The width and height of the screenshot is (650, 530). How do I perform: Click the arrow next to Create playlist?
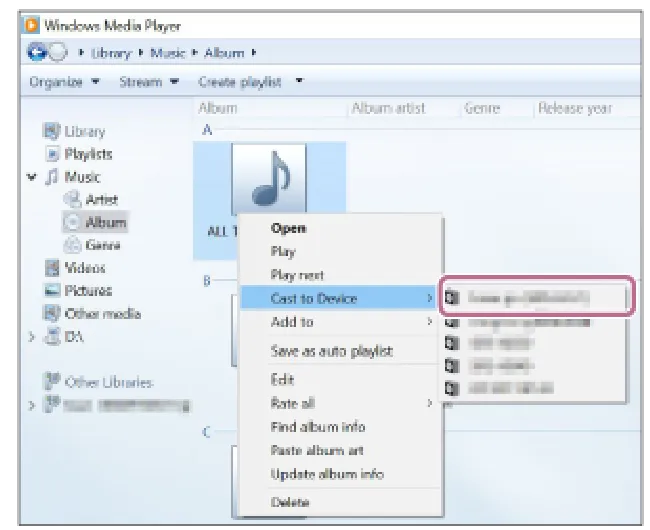pyautogui.click(x=299, y=81)
